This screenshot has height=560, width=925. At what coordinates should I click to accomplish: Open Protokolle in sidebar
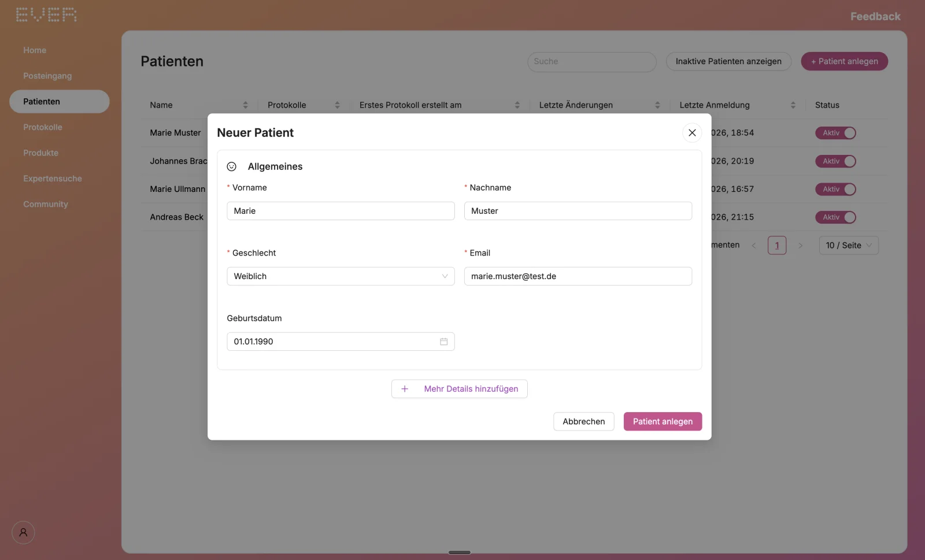click(x=43, y=127)
